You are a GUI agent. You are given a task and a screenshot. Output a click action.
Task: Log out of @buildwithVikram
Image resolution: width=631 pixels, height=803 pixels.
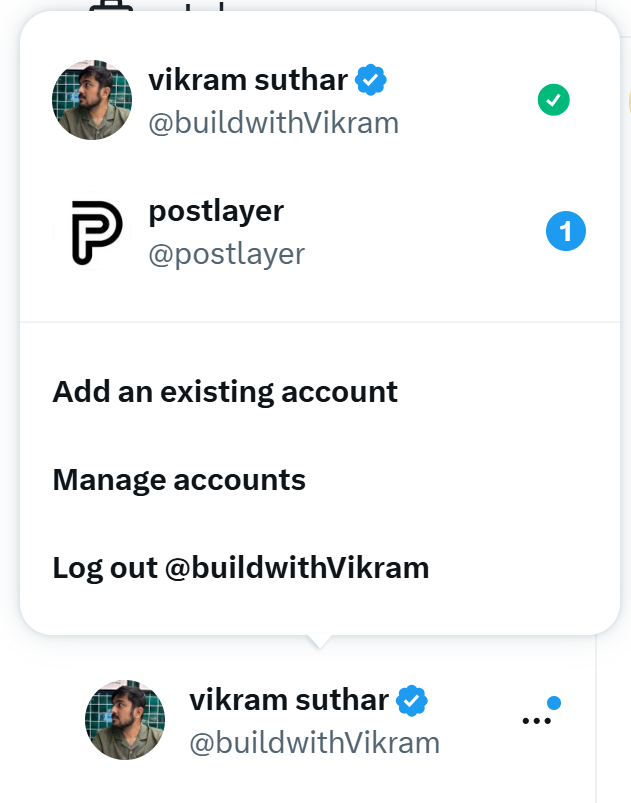[x=240, y=568]
